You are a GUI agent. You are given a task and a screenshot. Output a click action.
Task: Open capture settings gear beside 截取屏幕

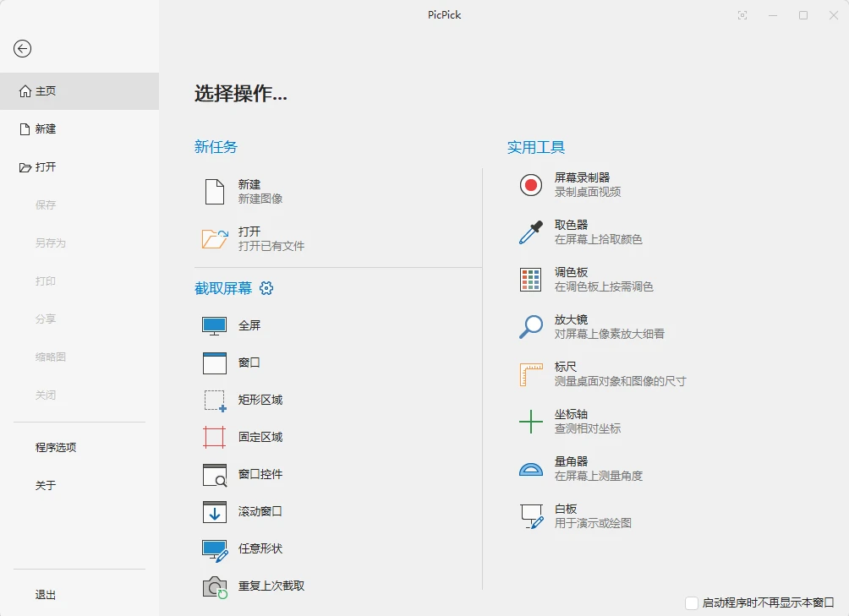pos(266,288)
